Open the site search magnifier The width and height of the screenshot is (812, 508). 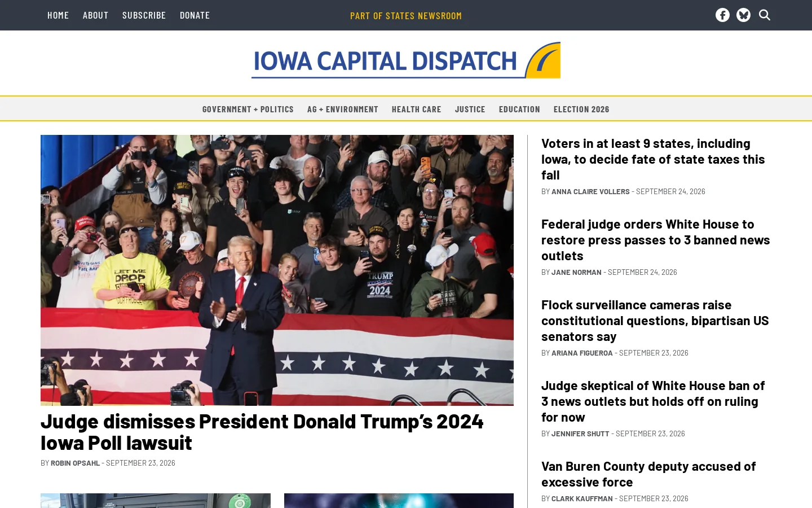[x=765, y=15]
